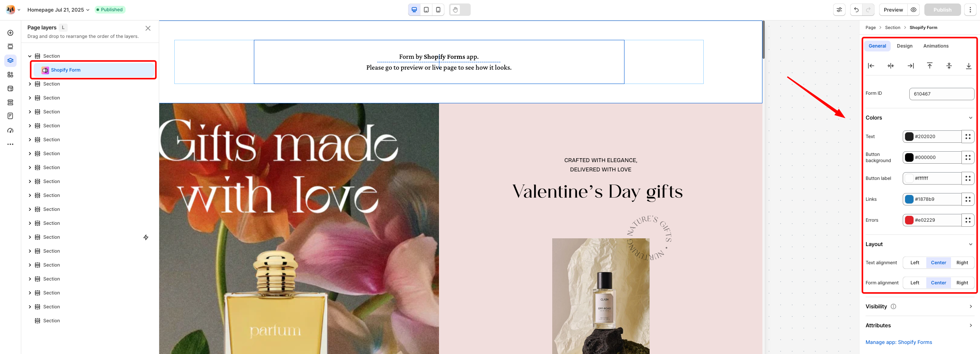The image size is (980, 354).
Task: Click the undo arrow icon
Action: pos(856,10)
